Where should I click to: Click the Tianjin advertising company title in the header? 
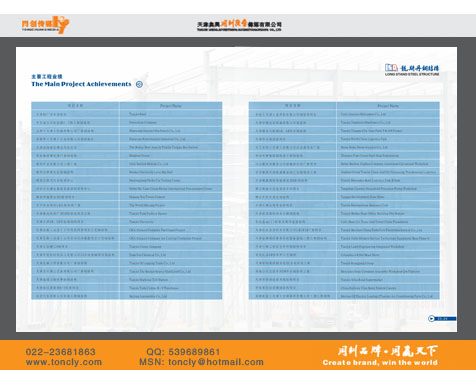(x=239, y=25)
